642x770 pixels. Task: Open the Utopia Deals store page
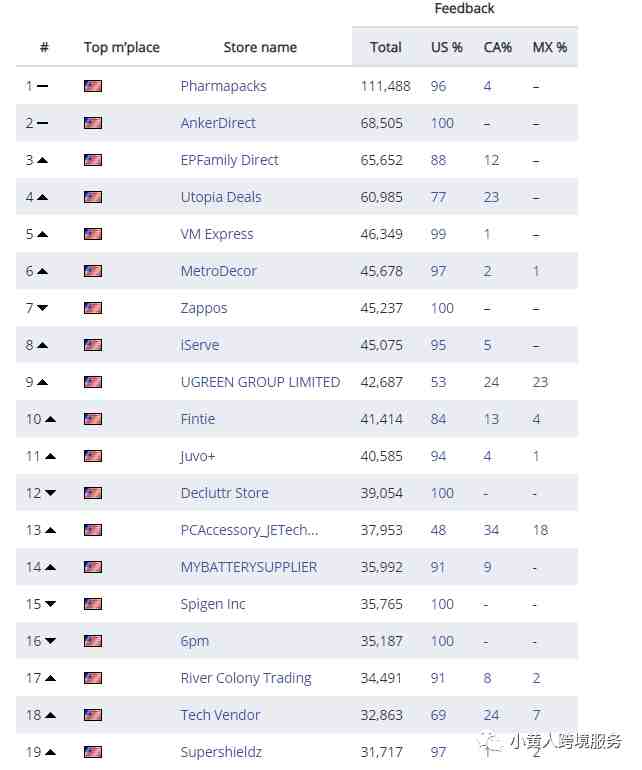click(x=221, y=197)
